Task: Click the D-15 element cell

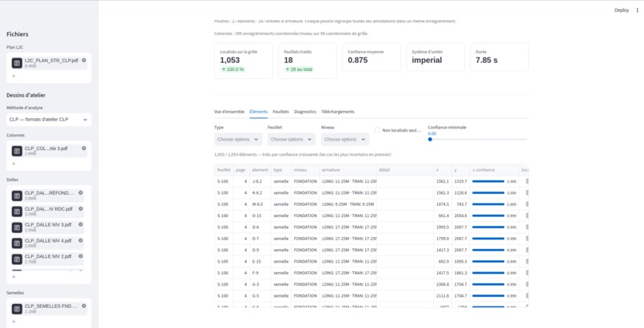Action: [x=260, y=215]
